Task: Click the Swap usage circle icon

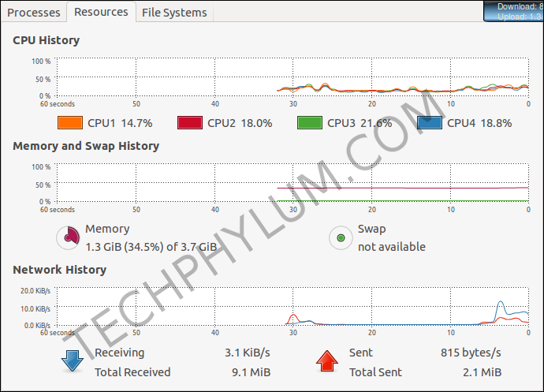Action: click(341, 237)
